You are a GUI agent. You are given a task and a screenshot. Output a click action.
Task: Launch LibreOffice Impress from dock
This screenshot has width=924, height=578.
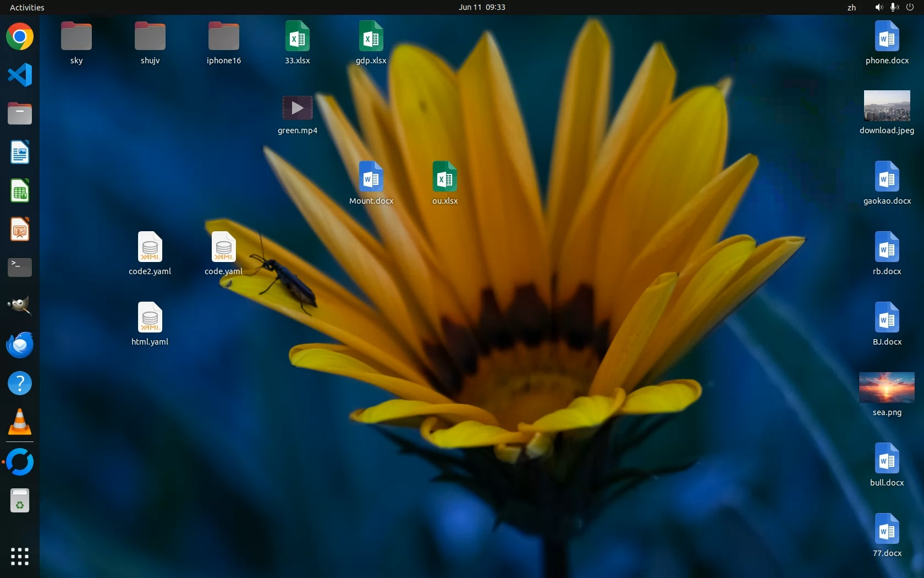(x=20, y=230)
